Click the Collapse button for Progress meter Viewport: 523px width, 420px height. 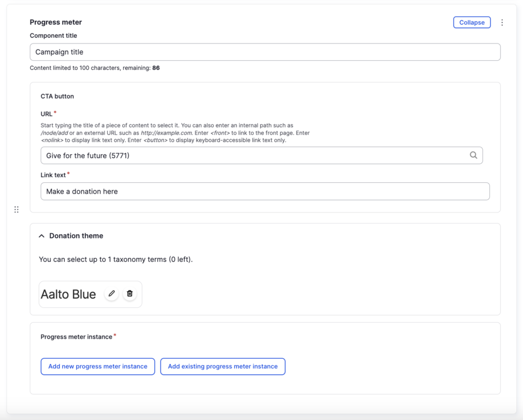471,22
